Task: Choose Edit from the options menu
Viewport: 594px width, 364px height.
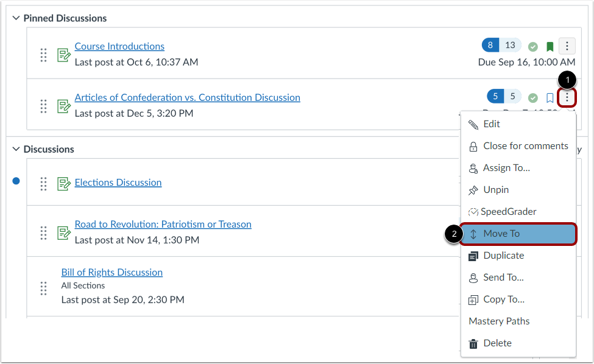Action: pyautogui.click(x=518, y=124)
